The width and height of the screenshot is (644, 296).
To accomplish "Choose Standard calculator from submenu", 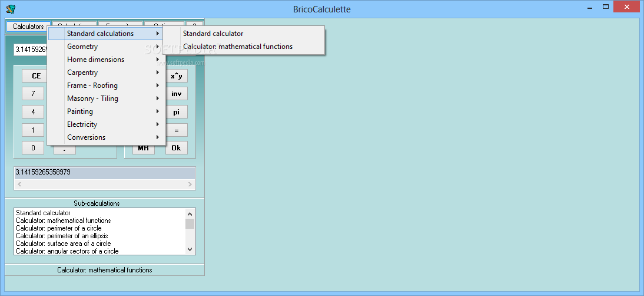I will (x=244, y=34).
